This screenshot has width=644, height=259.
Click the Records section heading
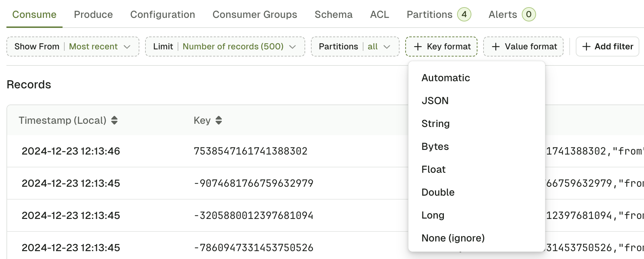(x=29, y=84)
